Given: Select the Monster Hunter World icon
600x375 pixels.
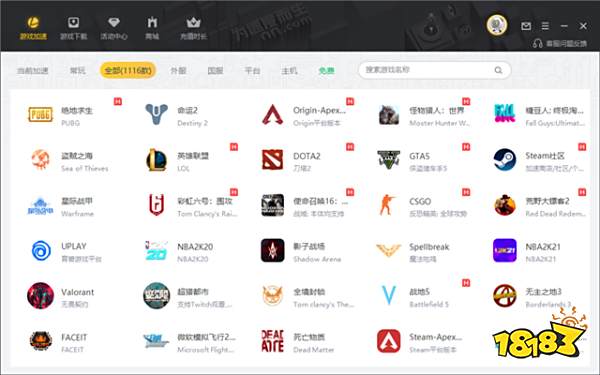Looking at the screenshot, I should tap(389, 115).
